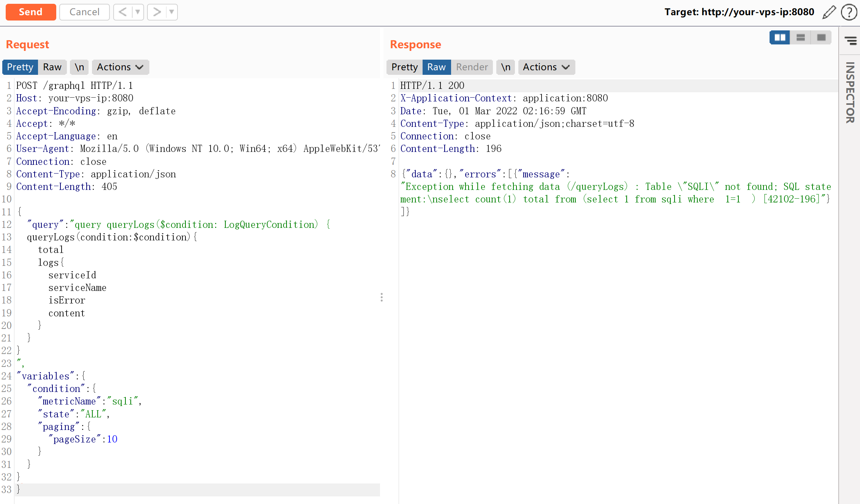
Task: Click the Cancel button
Action: pyautogui.click(x=84, y=12)
